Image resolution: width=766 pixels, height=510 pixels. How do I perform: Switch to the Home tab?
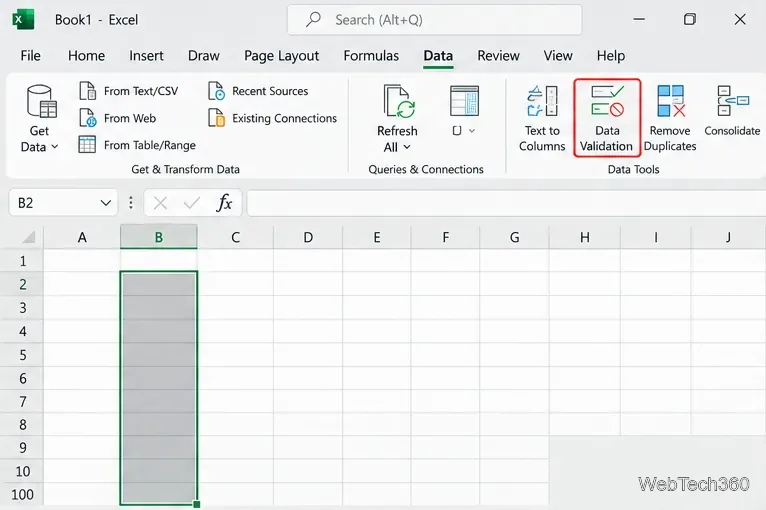[86, 56]
